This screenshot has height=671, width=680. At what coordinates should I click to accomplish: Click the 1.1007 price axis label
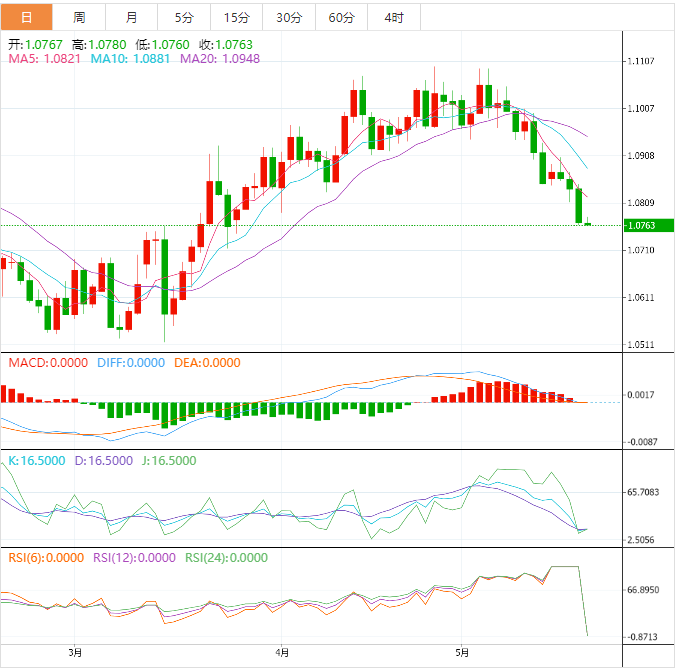(x=641, y=108)
